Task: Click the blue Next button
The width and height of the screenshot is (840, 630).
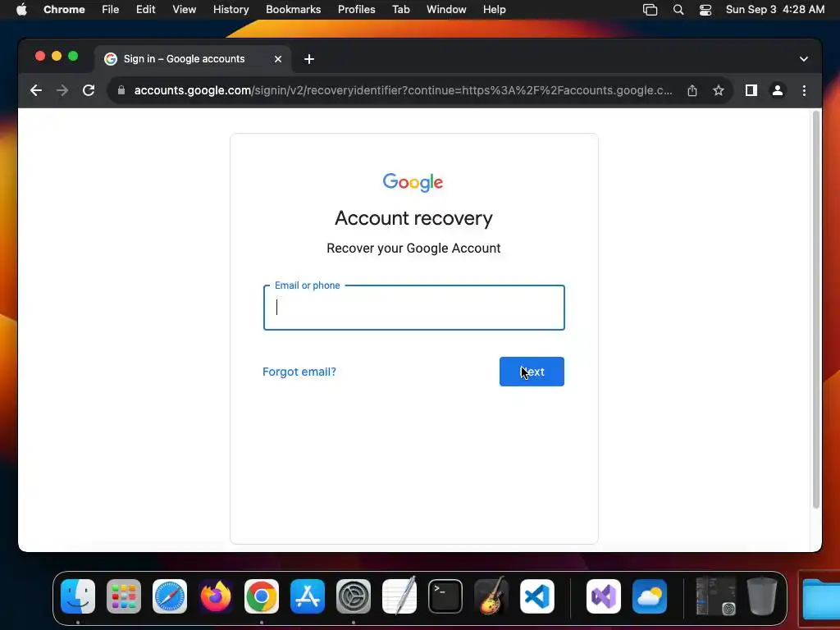Action: 532,372
